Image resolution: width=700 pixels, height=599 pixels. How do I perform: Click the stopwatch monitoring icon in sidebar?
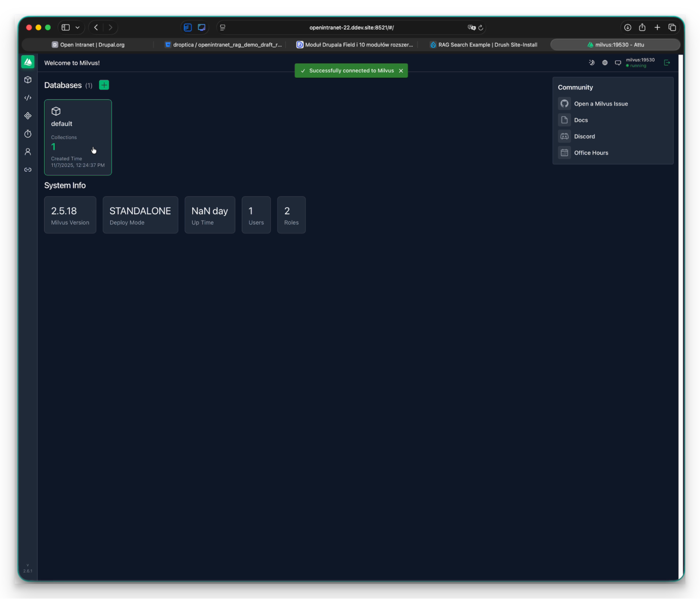point(28,134)
